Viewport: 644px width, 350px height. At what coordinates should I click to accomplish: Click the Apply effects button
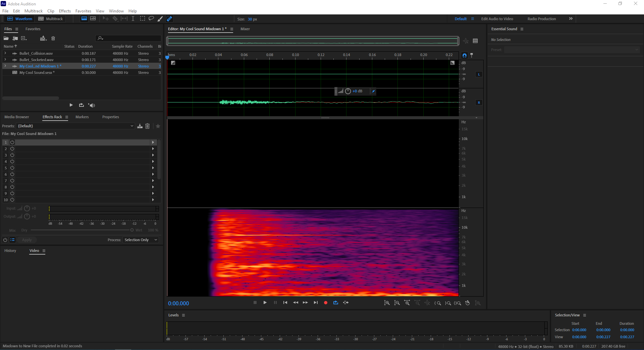click(27, 240)
